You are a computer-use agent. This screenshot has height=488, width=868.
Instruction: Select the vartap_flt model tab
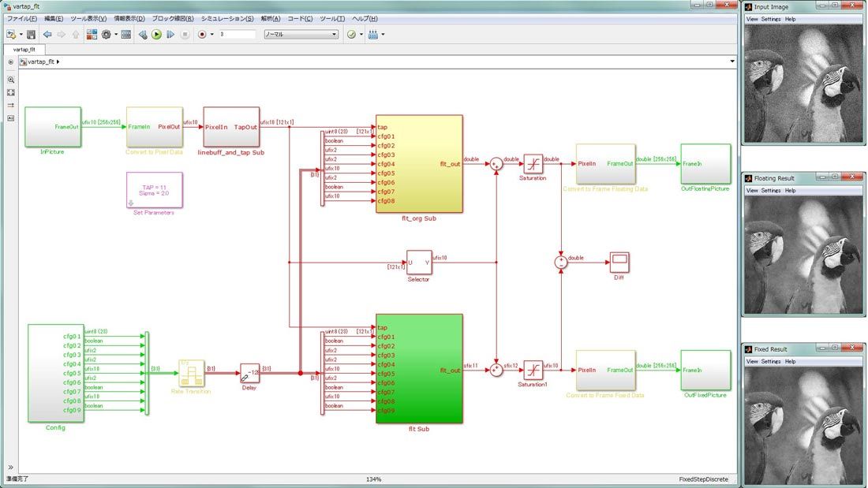click(x=24, y=49)
